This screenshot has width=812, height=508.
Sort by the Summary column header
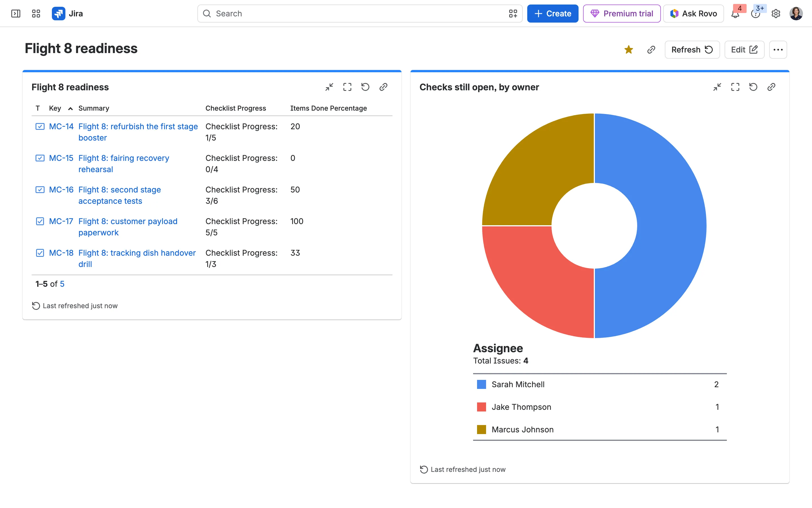94,108
